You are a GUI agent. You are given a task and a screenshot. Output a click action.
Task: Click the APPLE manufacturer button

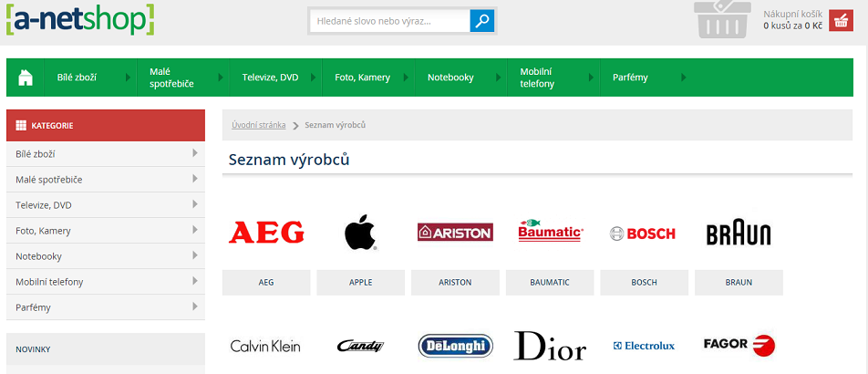click(x=360, y=283)
